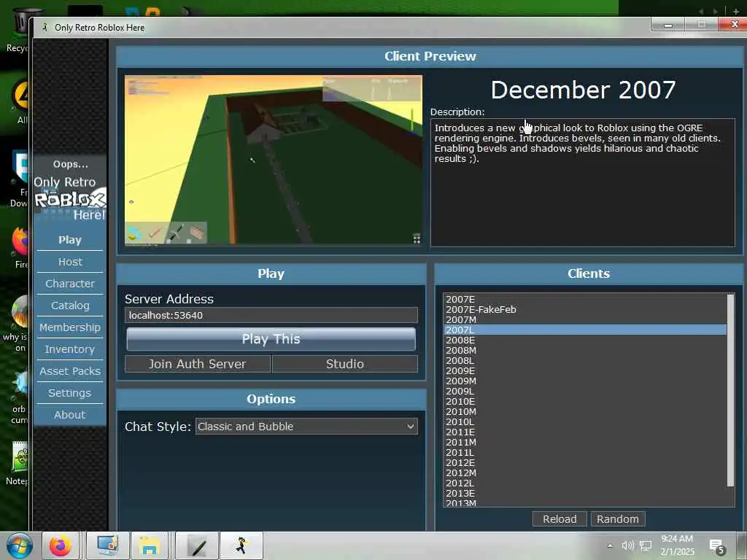Viewport: 747px width, 560px height.
Task: Open the About sidebar item
Action: click(x=70, y=415)
